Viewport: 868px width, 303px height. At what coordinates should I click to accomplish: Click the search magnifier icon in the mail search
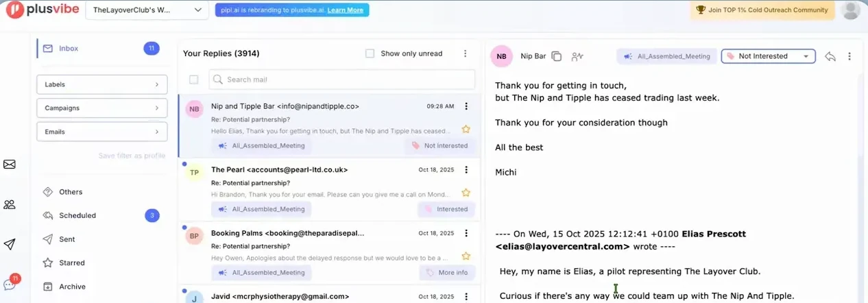pyautogui.click(x=218, y=80)
